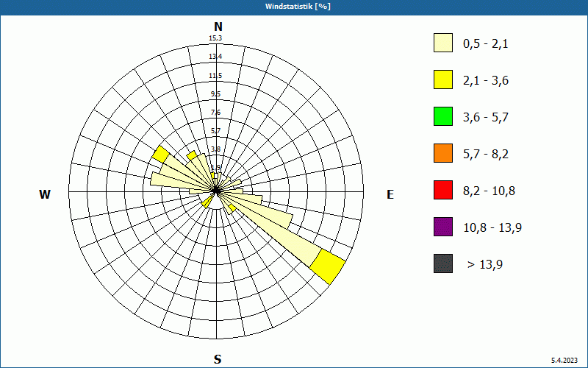Click the dark gray > 13,9 legend swatch
The height and width of the screenshot is (368, 588).
pyautogui.click(x=443, y=263)
